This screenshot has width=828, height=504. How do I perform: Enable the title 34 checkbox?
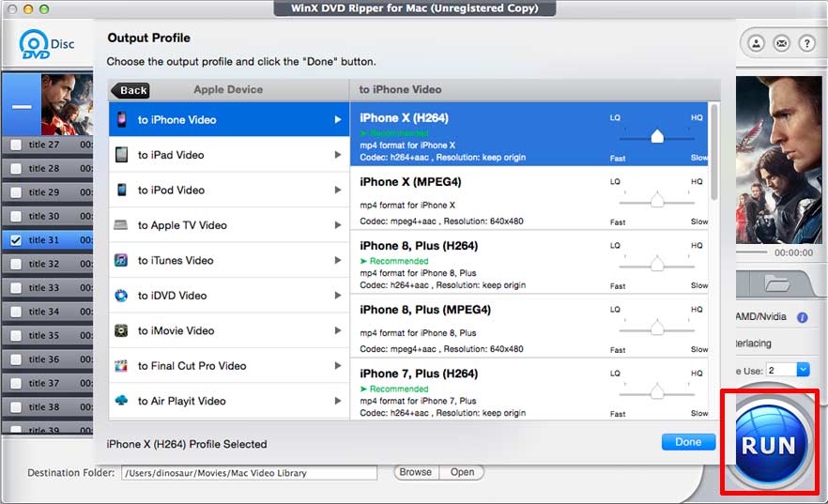[x=16, y=312]
